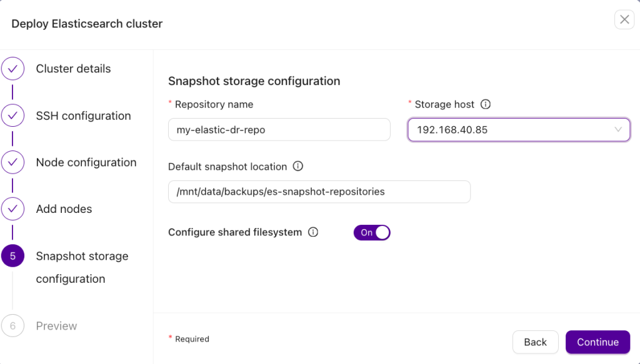Click the Storage host info icon
640x364 pixels.
pos(485,104)
